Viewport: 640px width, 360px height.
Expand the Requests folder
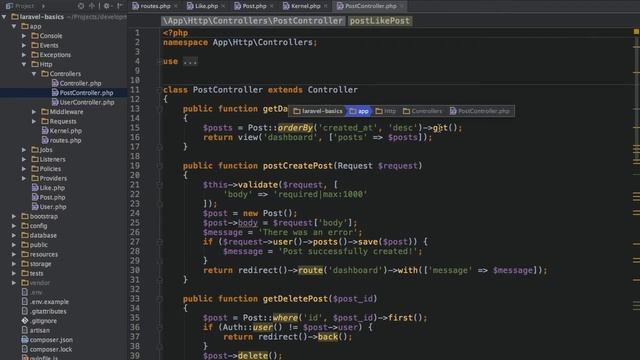point(34,121)
